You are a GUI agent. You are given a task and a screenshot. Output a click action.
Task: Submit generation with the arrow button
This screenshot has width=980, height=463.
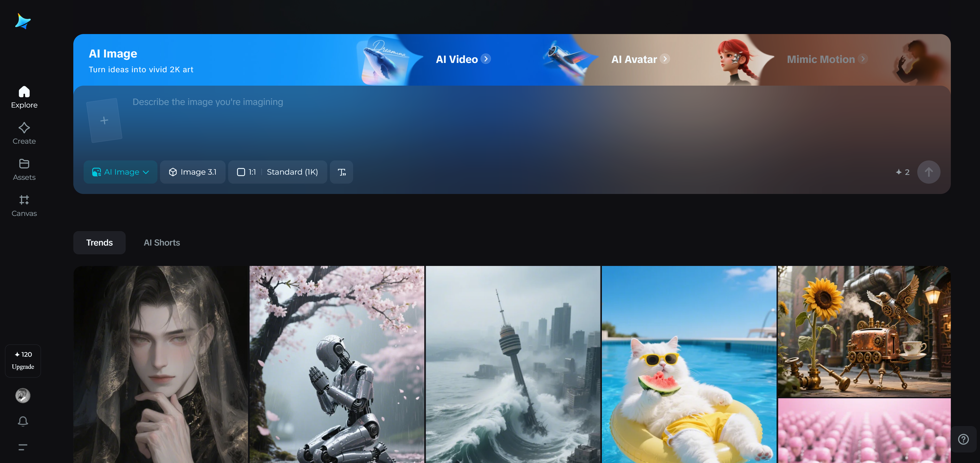click(x=929, y=172)
